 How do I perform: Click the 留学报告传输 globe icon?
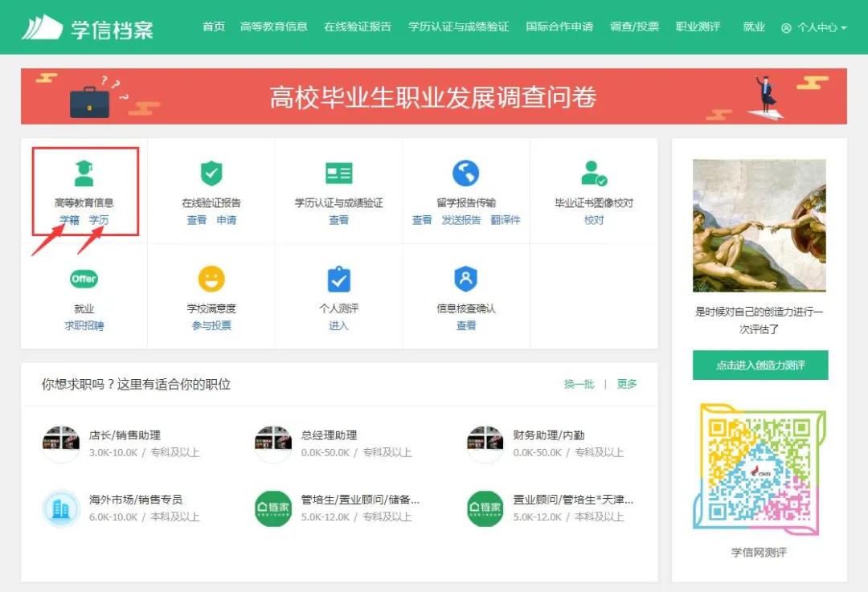[x=466, y=171]
